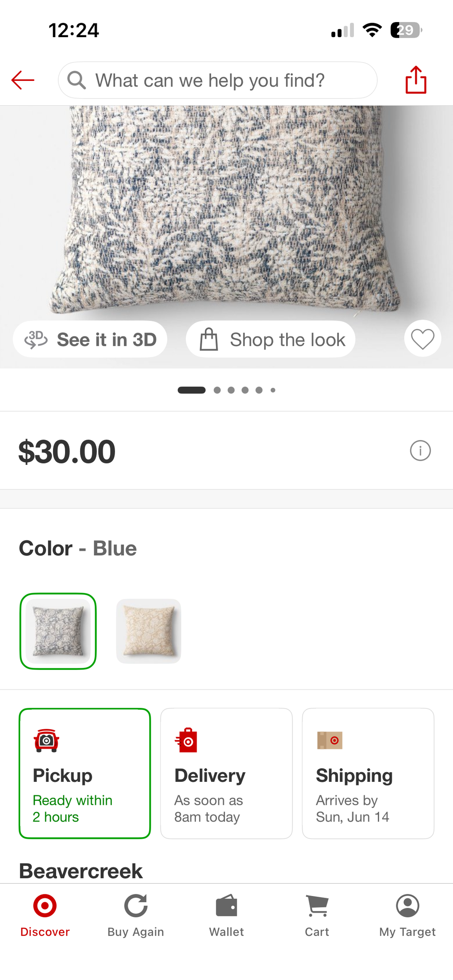The width and height of the screenshot is (453, 980).
Task: Tap the heart favorite icon
Action: tap(422, 339)
